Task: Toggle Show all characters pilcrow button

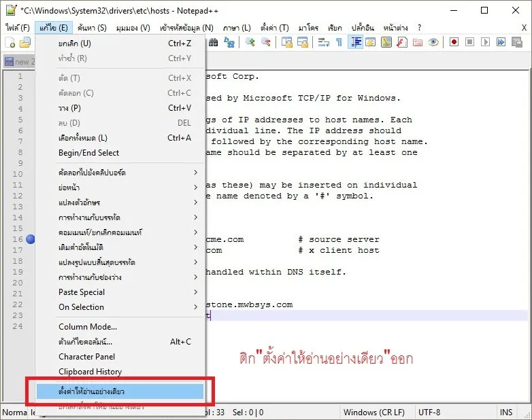Action: click(x=339, y=42)
